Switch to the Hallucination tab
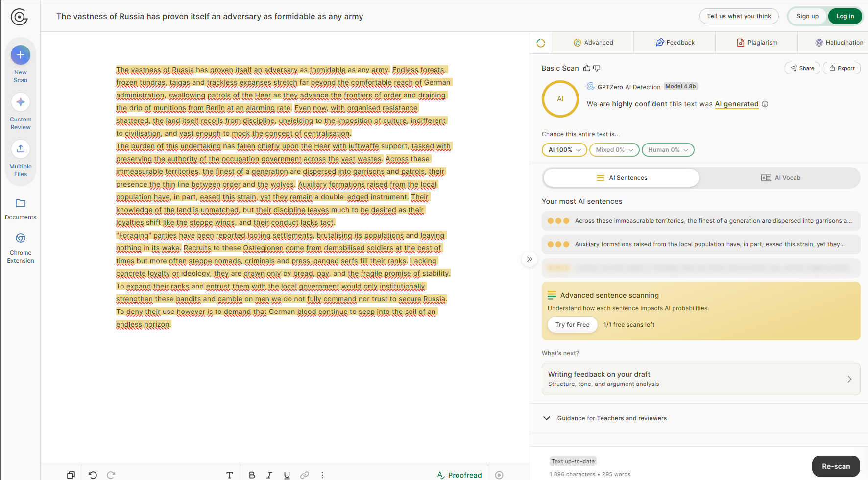The width and height of the screenshot is (868, 480). (x=839, y=43)
